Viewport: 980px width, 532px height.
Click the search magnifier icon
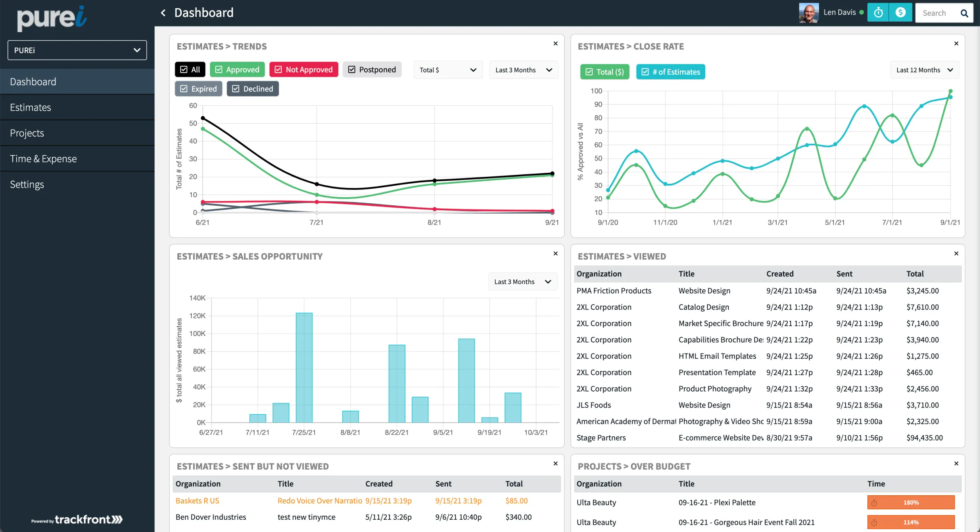(964, 13)
